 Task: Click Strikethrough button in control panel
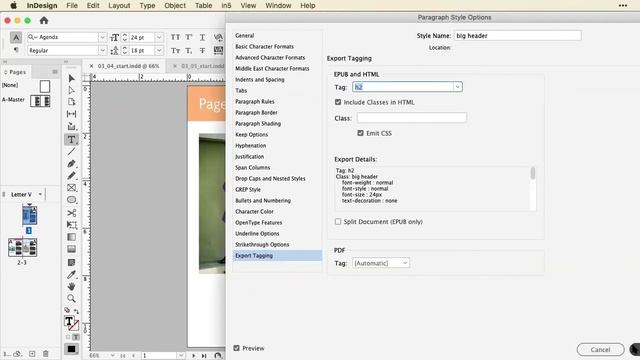[202, 51]
